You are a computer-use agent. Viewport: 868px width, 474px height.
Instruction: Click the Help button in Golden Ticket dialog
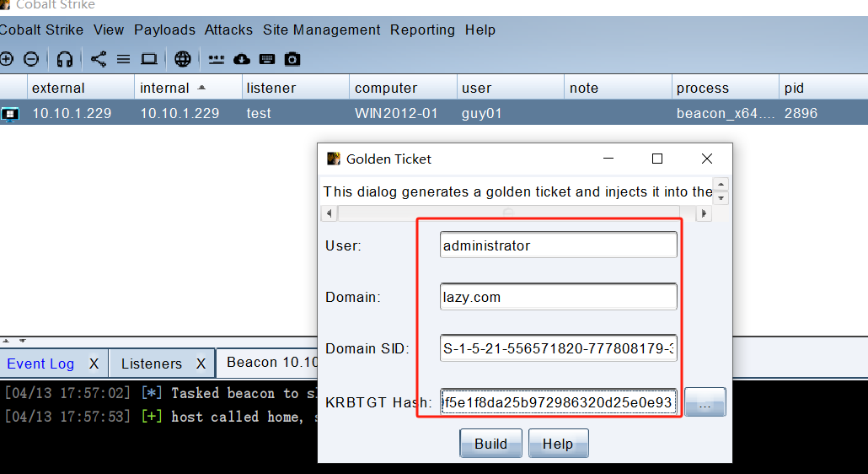click(x=558, y=443)
